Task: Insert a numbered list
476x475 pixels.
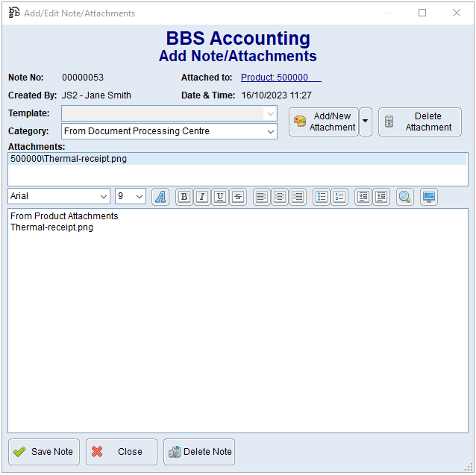Action: [x=339, y=197]
